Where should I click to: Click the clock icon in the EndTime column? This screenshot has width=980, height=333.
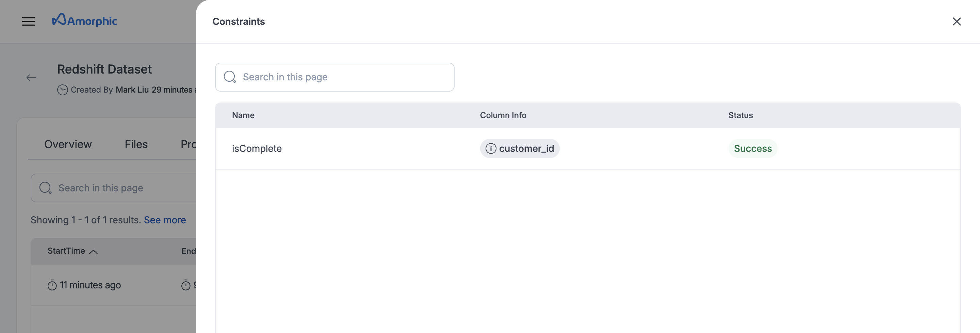(186, 285)
